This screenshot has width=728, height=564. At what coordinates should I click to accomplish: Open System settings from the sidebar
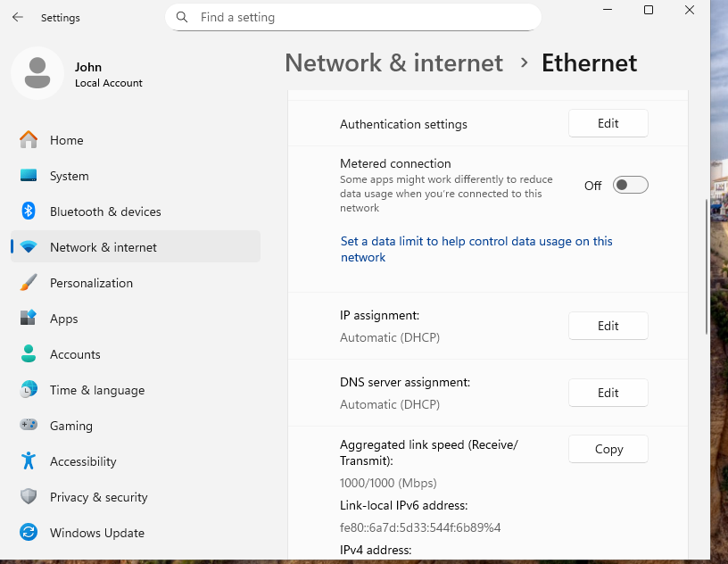coord(70,176)
